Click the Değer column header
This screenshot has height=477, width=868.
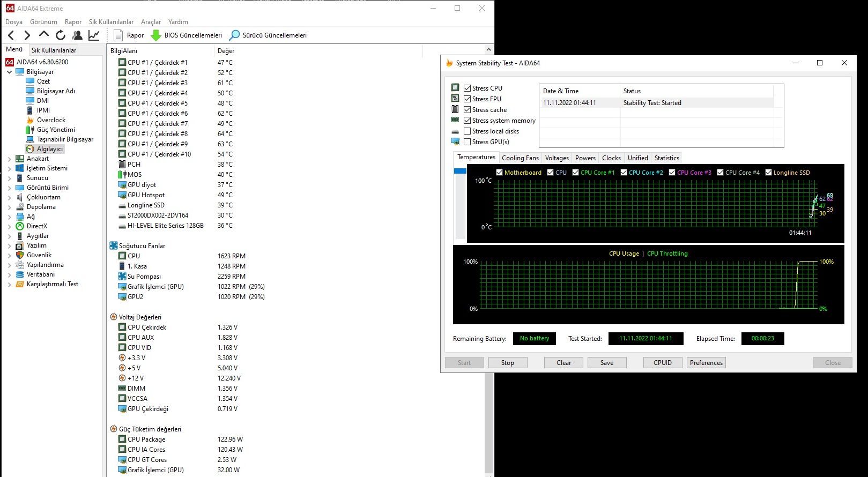318,51
